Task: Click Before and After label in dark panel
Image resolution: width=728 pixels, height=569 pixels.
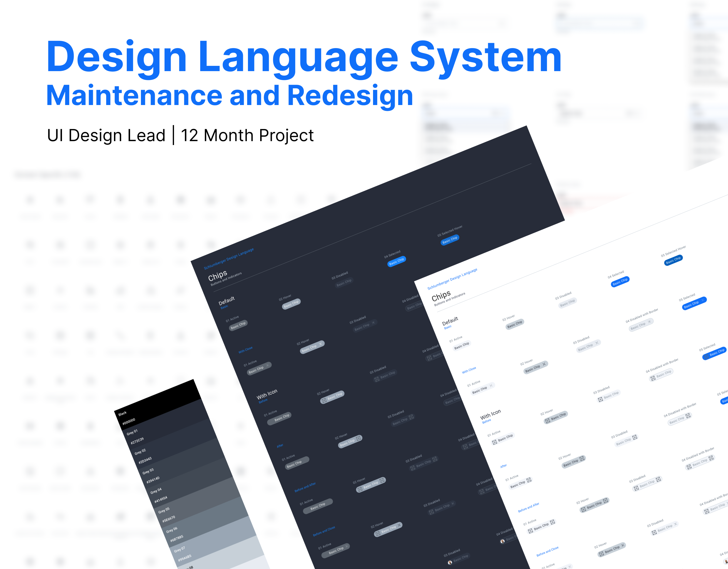Action: 305,487
